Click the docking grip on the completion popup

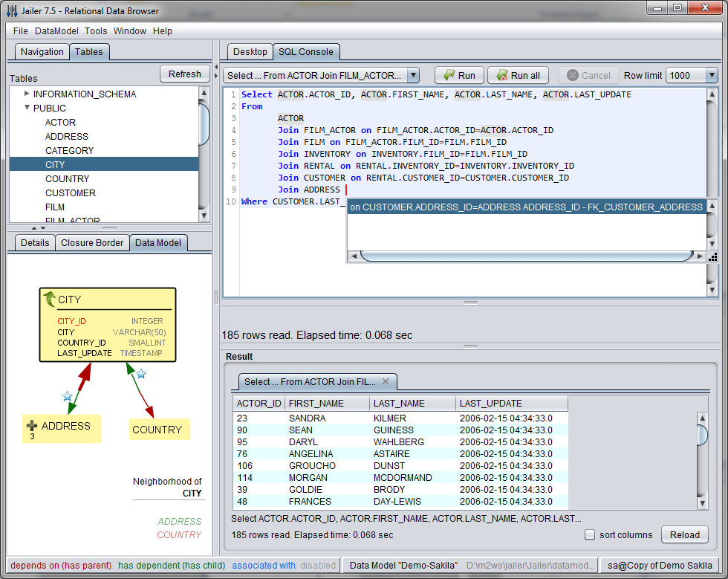pyautogui.click(x=712, y=256)
